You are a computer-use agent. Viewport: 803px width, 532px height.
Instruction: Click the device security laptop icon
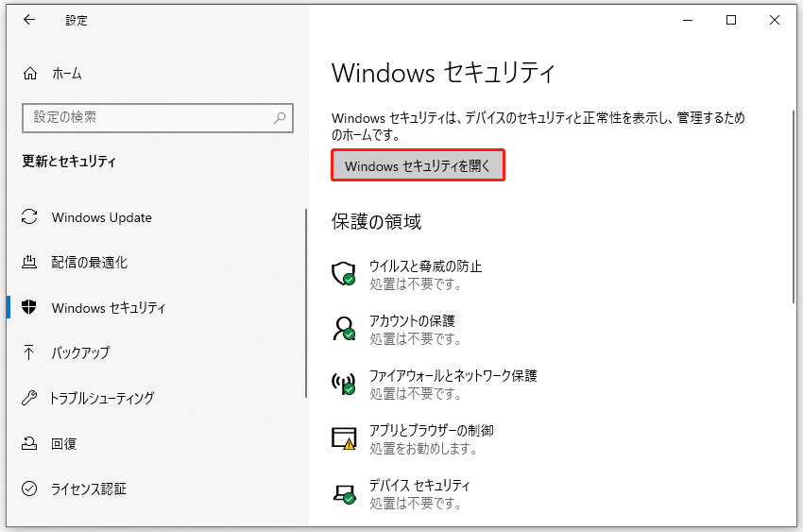pyautogui.click(x=344, y=493)
